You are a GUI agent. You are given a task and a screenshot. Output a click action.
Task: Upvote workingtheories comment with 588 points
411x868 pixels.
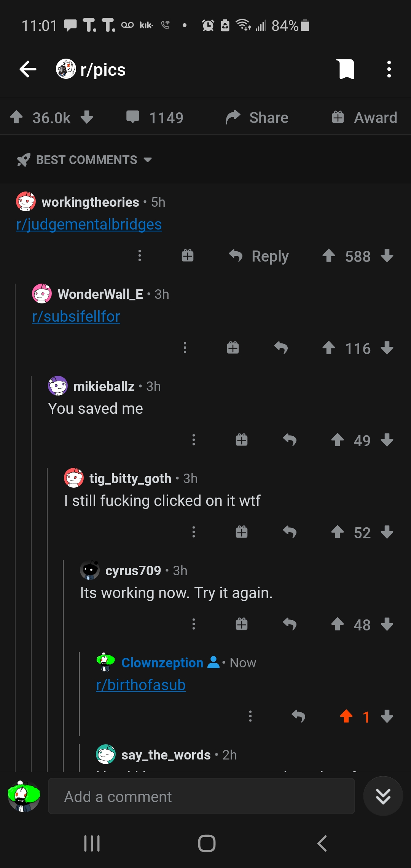click(x=329, y=255)
